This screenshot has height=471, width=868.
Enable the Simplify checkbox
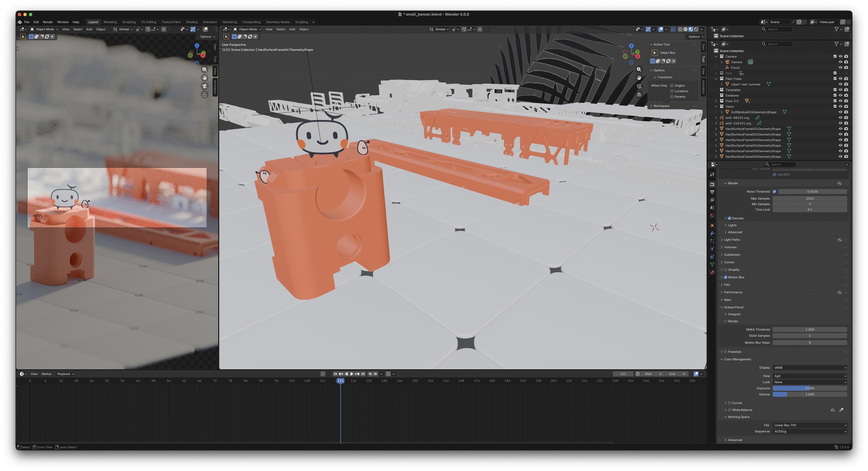(x=725, y=270)
